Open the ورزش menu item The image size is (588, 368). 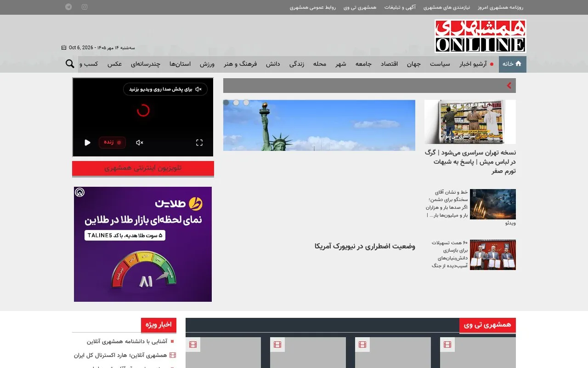(207, 64)
